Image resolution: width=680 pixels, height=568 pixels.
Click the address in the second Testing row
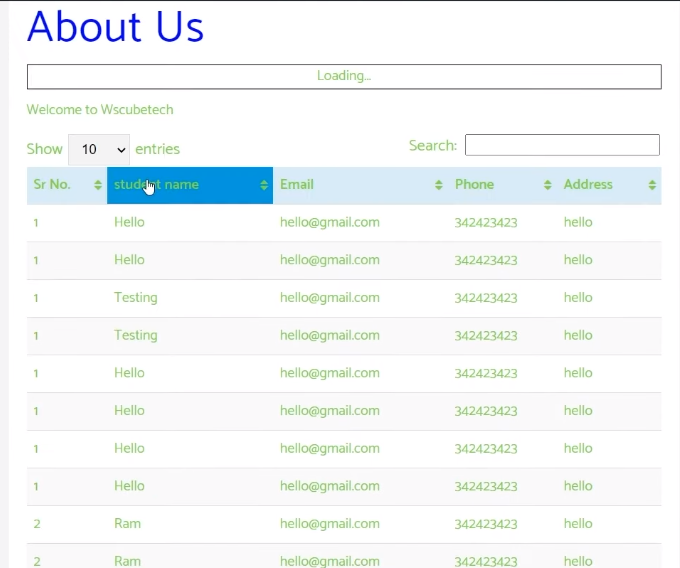[x=578, y=336]
